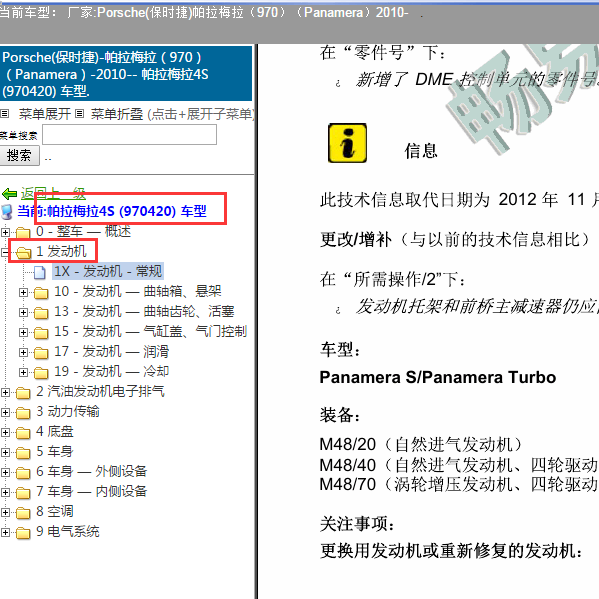Viewport: 599px width, 599px height.
Task: Select 10 - 发动机 — 曲轴箱、悬架 item
Action: tap(138, 291)
